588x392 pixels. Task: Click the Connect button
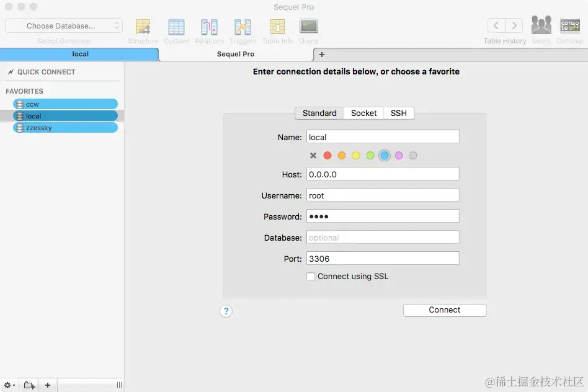tap(445, 310)
